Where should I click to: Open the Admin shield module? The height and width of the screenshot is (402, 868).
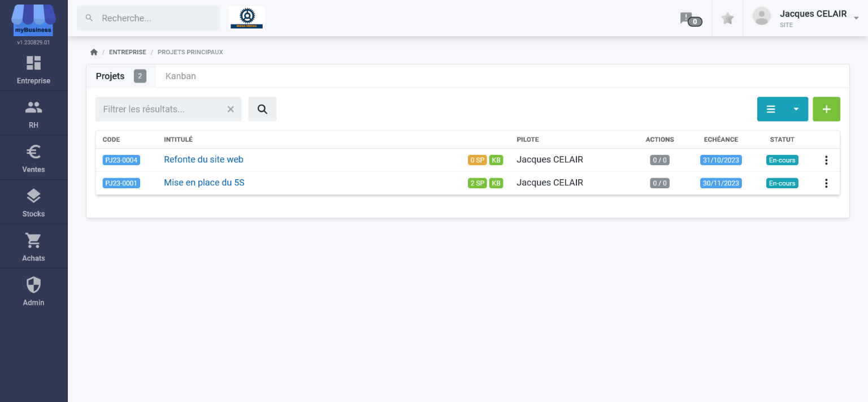(x=33, y=291)
